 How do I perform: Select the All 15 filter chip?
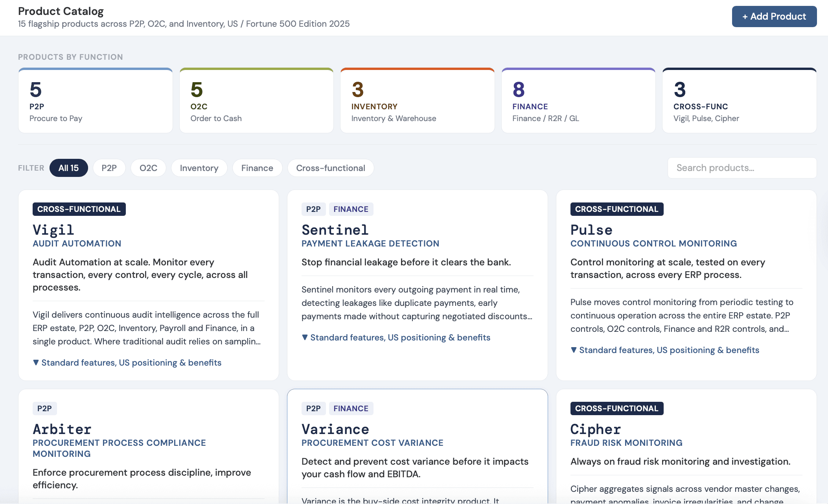pos(68,168)
